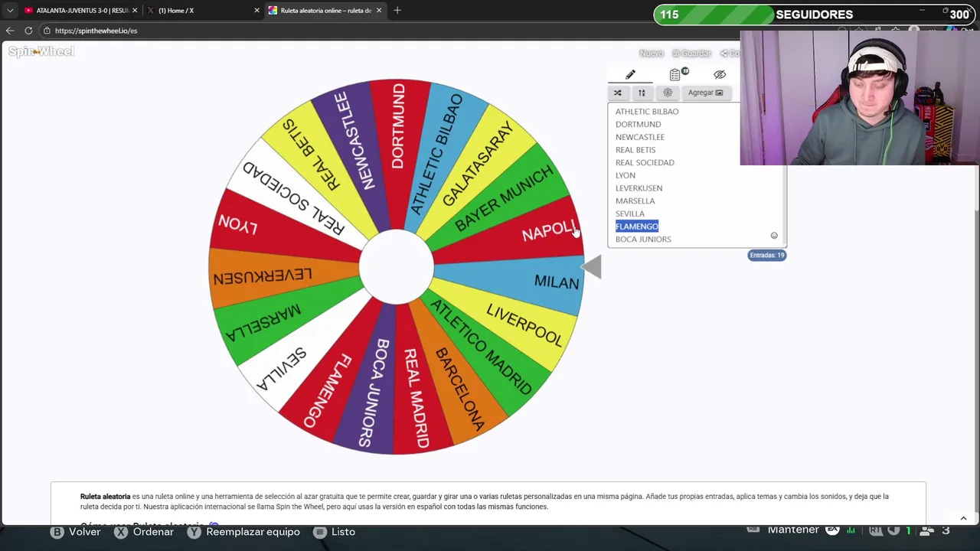The width and height of the screenshot is (980, 551).
Task: Click the Agregar image button
Action: tap(705, 93)
